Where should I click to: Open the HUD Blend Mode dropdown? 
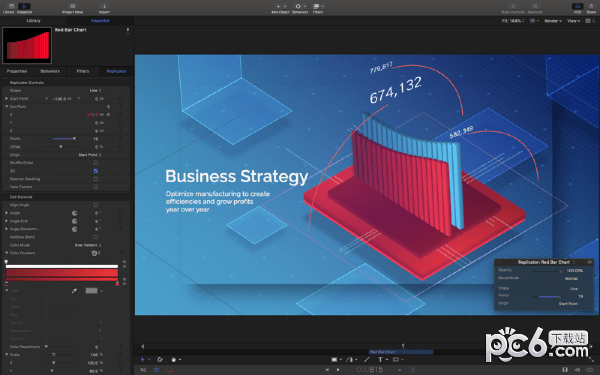(571, 279)
